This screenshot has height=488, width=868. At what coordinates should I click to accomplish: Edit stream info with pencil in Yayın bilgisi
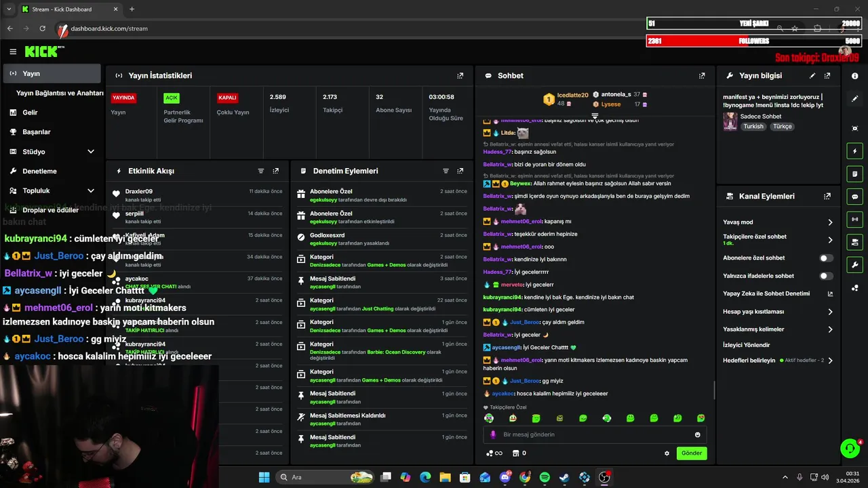tap(812, 76)
